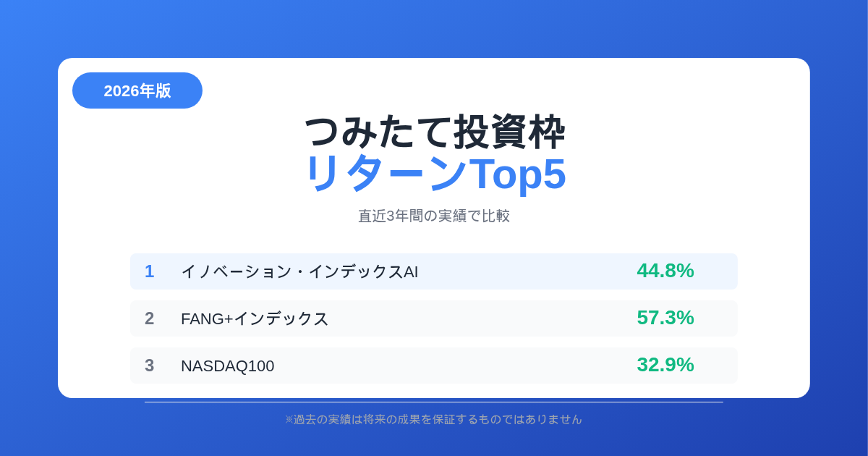Click the 2026年版 badge
The image size is (868, 456).
coord(137,90)
